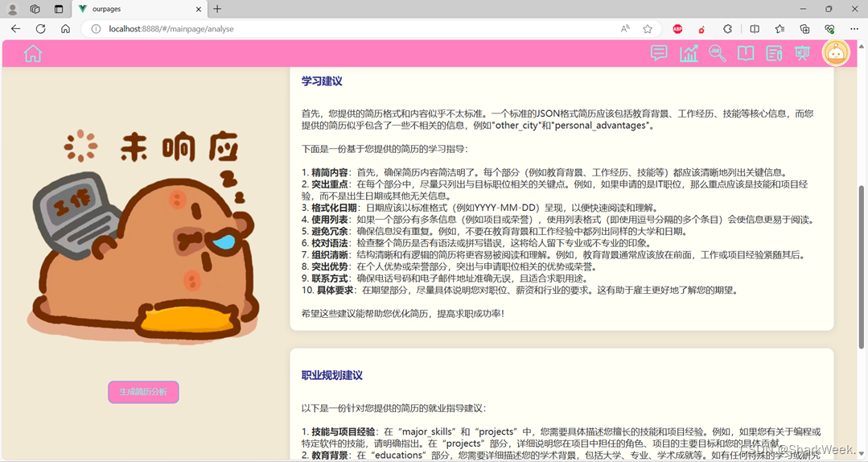Open the JOB search magnifier icon

pyautogui.click(x=717, y=53)
